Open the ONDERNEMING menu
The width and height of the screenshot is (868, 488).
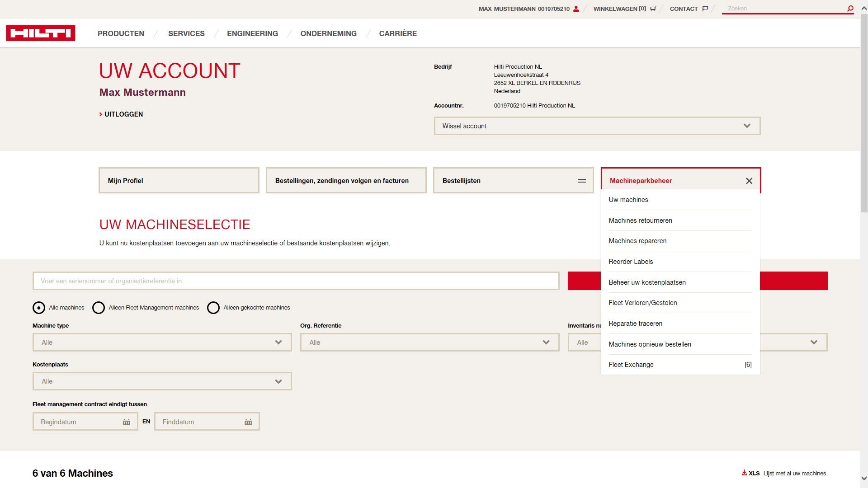point(328,33)
